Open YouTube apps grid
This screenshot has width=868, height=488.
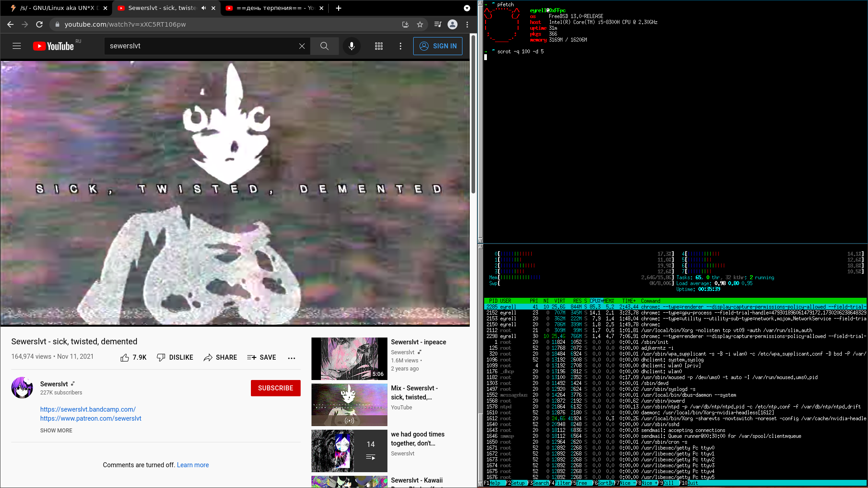tap(379, 46)
